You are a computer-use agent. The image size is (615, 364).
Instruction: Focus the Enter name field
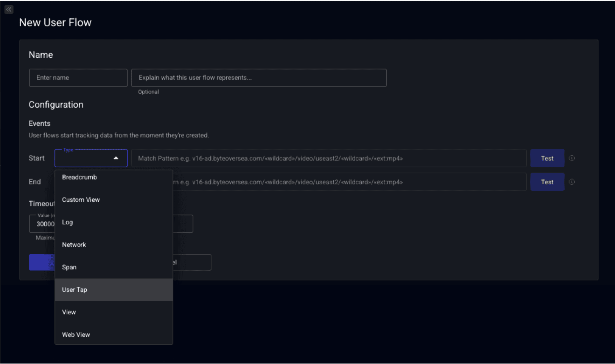(x=78, y=78)
